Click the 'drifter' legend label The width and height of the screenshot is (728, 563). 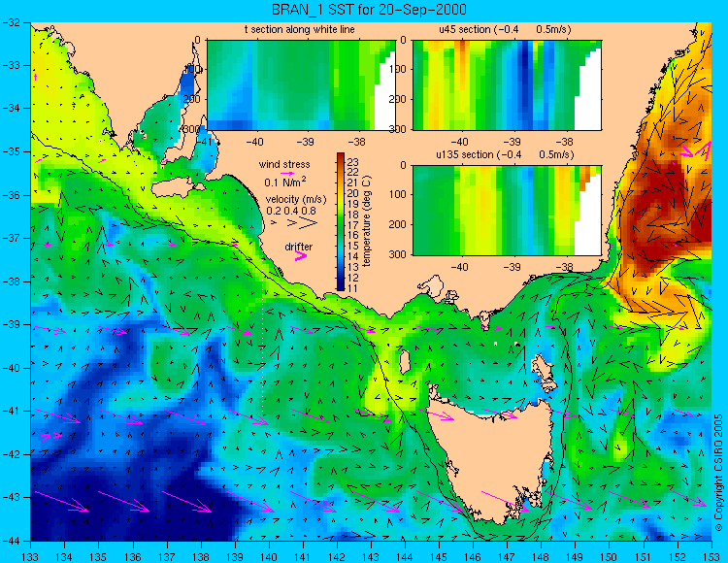tap(299, 247)
